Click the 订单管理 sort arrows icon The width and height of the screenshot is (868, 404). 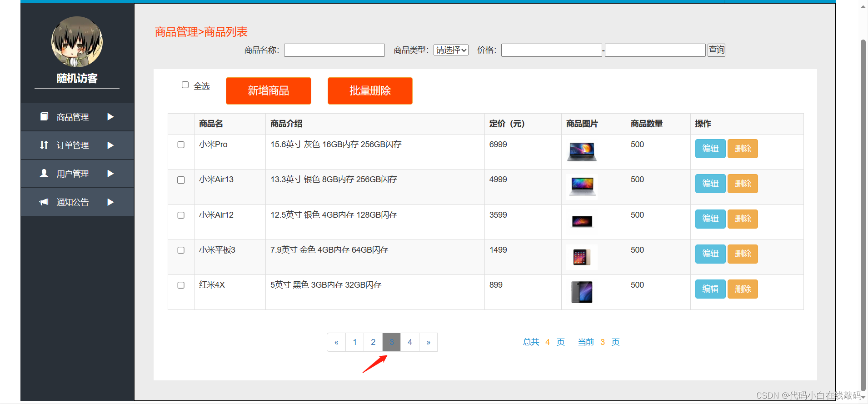point(44,145)
